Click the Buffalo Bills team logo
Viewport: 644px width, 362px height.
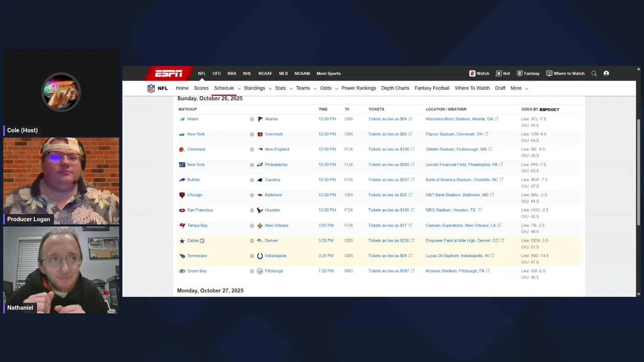click(x=182, y=179)
